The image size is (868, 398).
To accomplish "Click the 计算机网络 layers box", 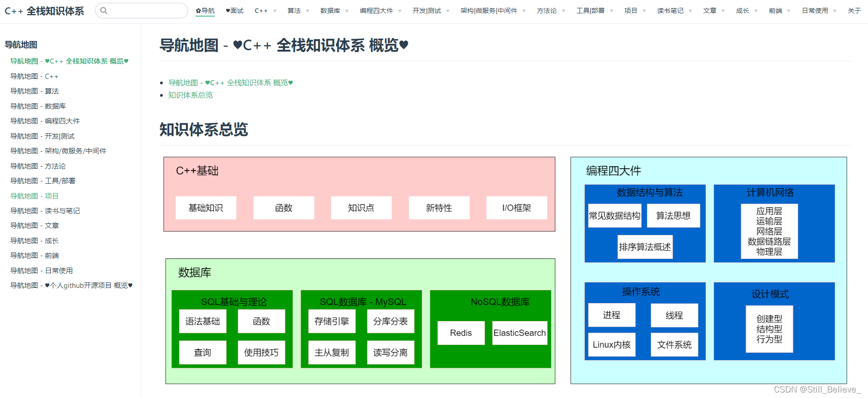I will [769, 231].
